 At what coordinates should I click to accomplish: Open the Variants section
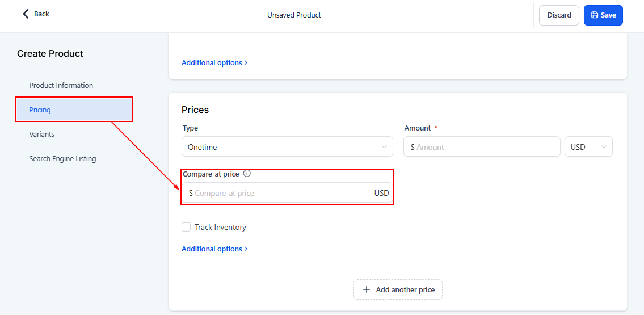pos(42,134)
